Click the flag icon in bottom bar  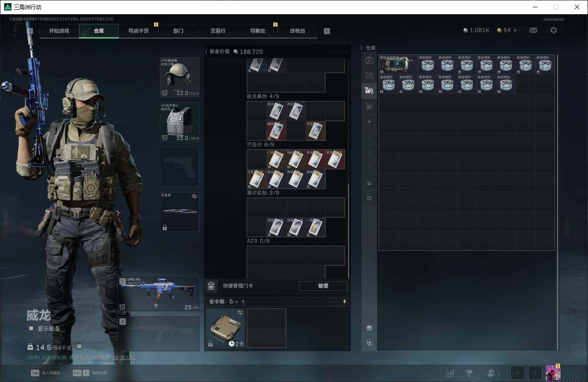pos(469,373)
